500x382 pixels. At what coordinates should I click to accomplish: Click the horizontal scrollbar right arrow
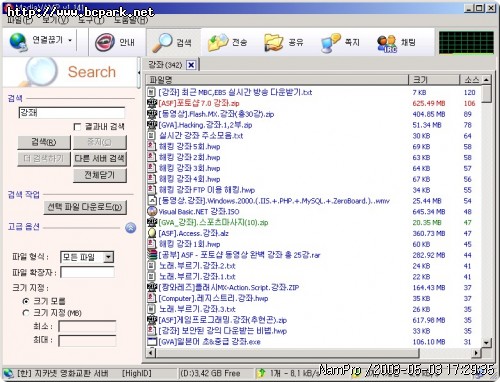pos(476,352)
